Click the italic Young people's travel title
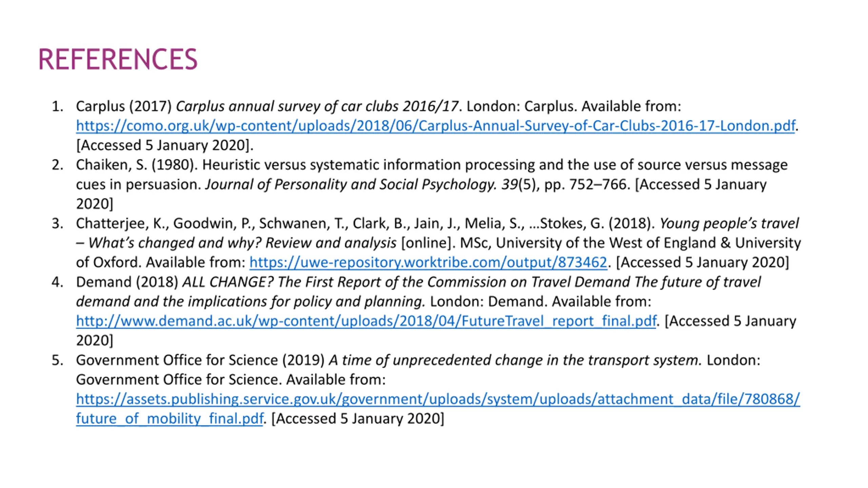This screenshot has width=868, height=488. pyautogui.click(x=729, y=223)
